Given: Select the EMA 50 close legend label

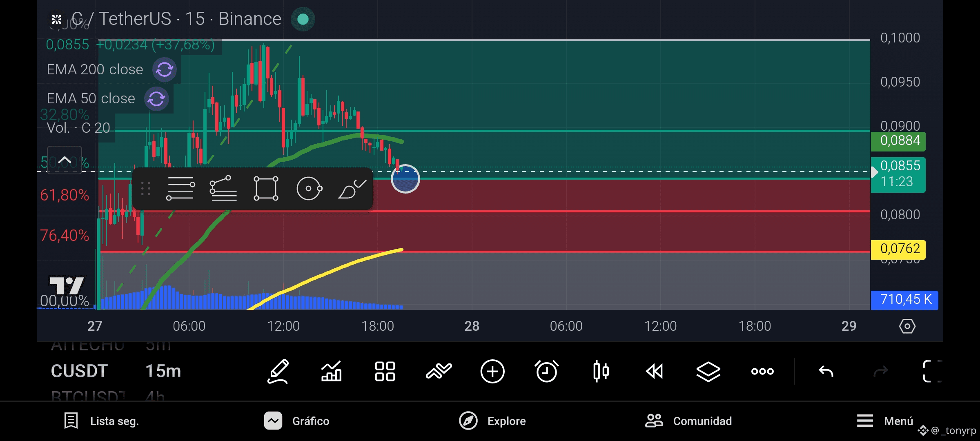Looking at the screenshot, I should (91, 98).
